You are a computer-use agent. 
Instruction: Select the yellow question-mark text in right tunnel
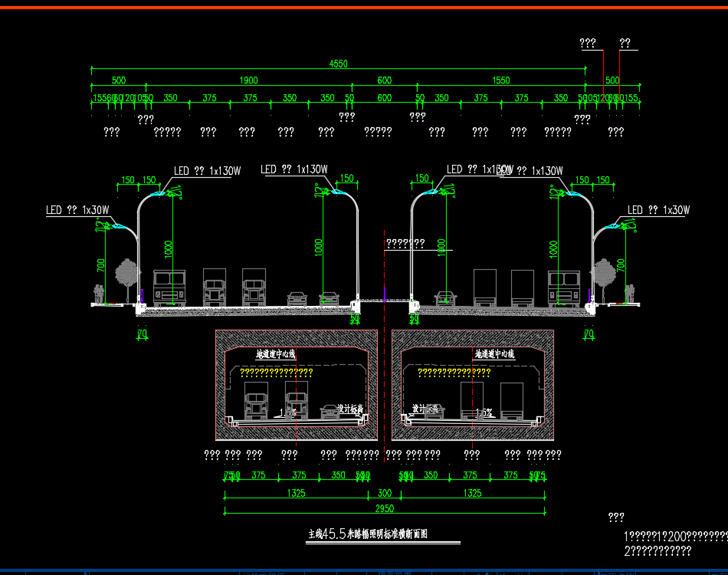pyautogui.click(x=454, y=373)
